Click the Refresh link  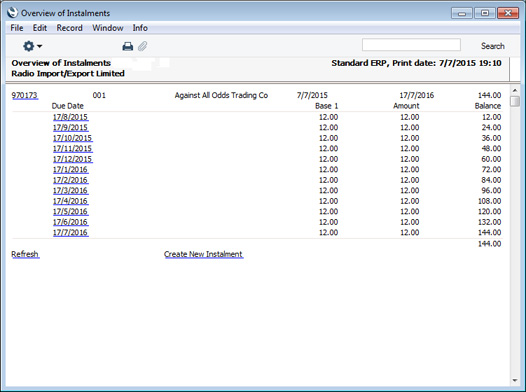[25, 254]
